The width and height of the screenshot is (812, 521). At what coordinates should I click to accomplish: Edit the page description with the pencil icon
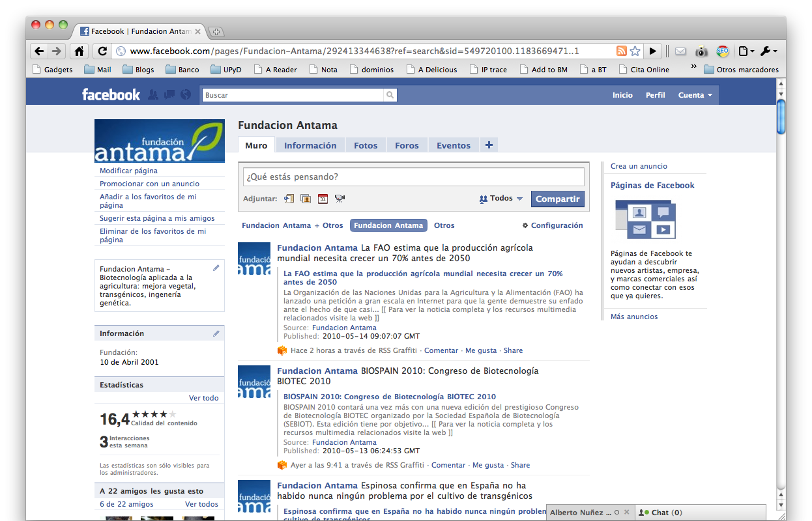tap(216, 268)
